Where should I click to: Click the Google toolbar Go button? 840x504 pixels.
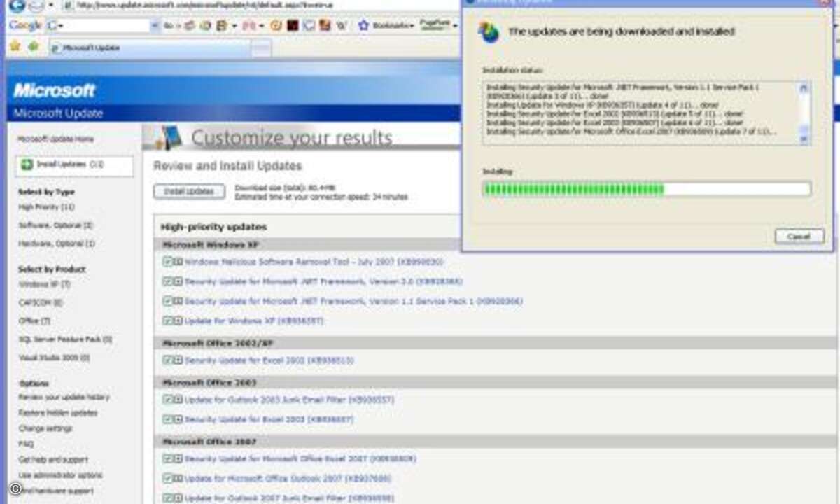click(x=171, y=26)
